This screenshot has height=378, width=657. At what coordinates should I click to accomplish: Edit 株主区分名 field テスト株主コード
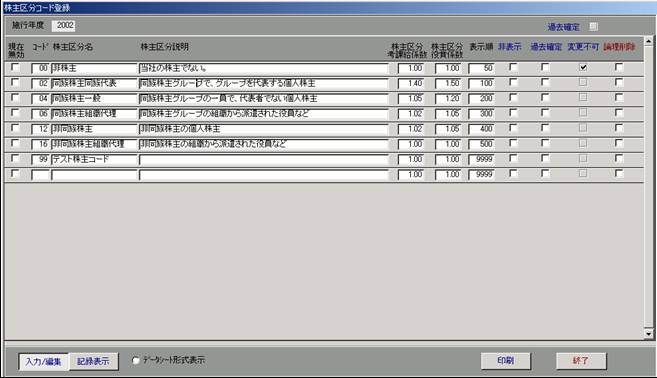pyautogui.click(x=94, y=159)
